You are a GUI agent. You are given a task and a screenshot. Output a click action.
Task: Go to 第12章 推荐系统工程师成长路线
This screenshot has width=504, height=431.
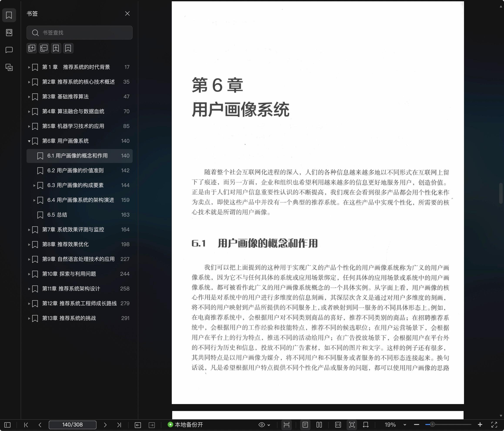(x=80, y=303)
